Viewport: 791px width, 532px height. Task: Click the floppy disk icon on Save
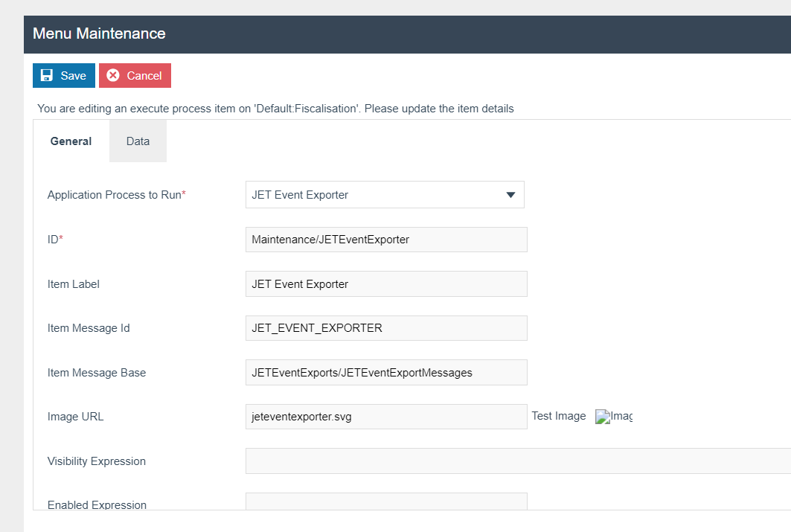coord(47,75)
